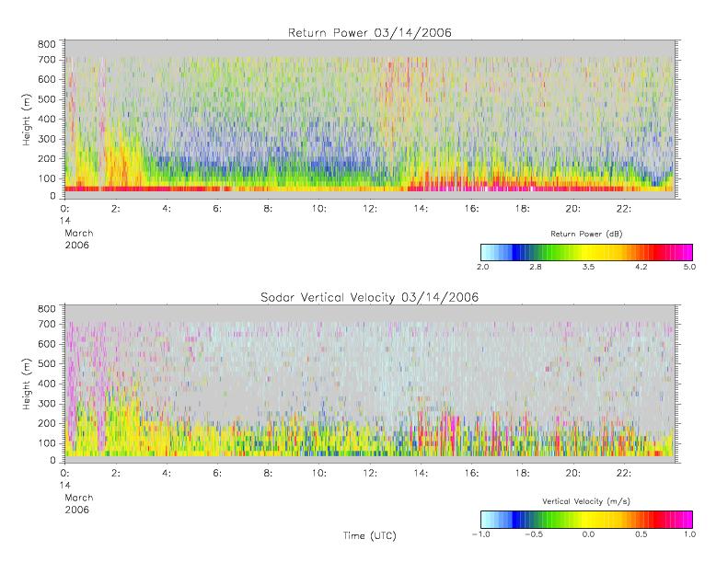Click the '700' height tick of Vertical Velocity plot
This screenshot has height=562, width=728.
click(46, 324)
